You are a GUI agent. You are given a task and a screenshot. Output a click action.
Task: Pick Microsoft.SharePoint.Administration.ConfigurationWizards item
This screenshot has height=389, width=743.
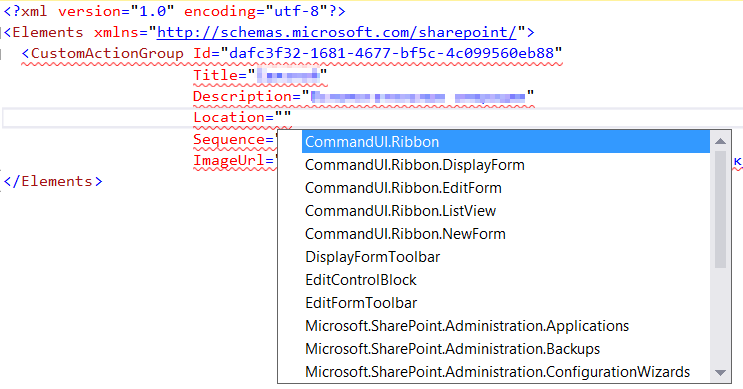click(506, 371)
